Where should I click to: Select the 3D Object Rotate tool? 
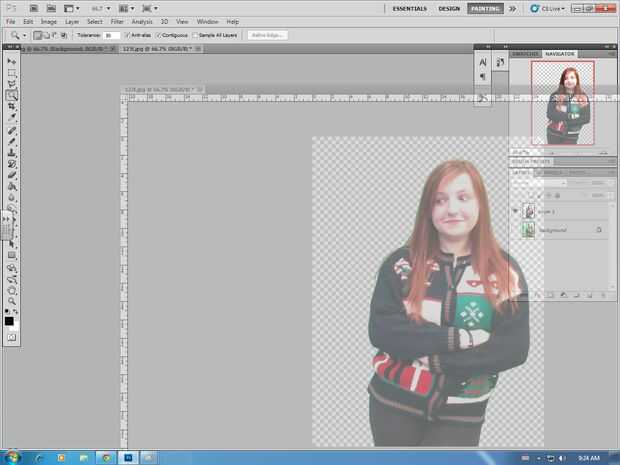[x=12, y=268]
